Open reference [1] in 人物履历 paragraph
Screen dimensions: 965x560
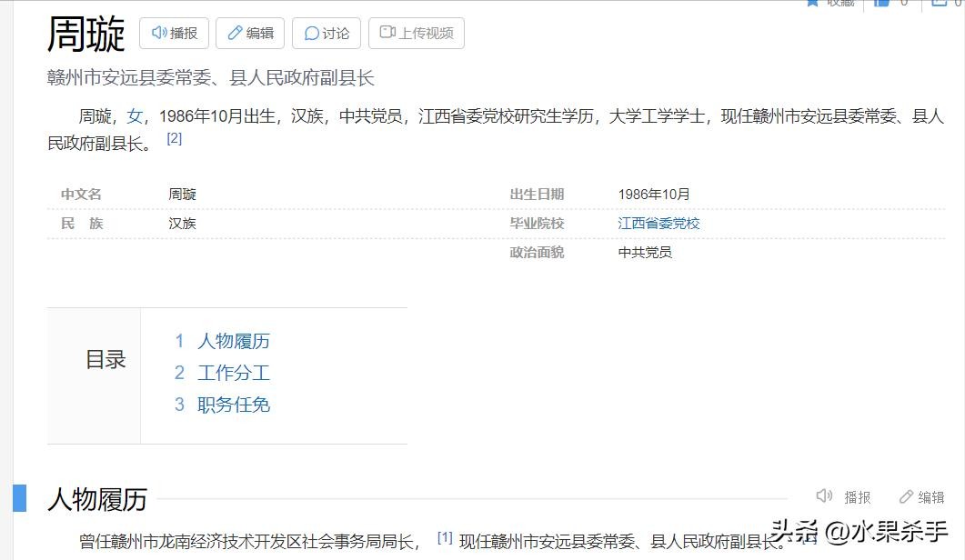445,537
